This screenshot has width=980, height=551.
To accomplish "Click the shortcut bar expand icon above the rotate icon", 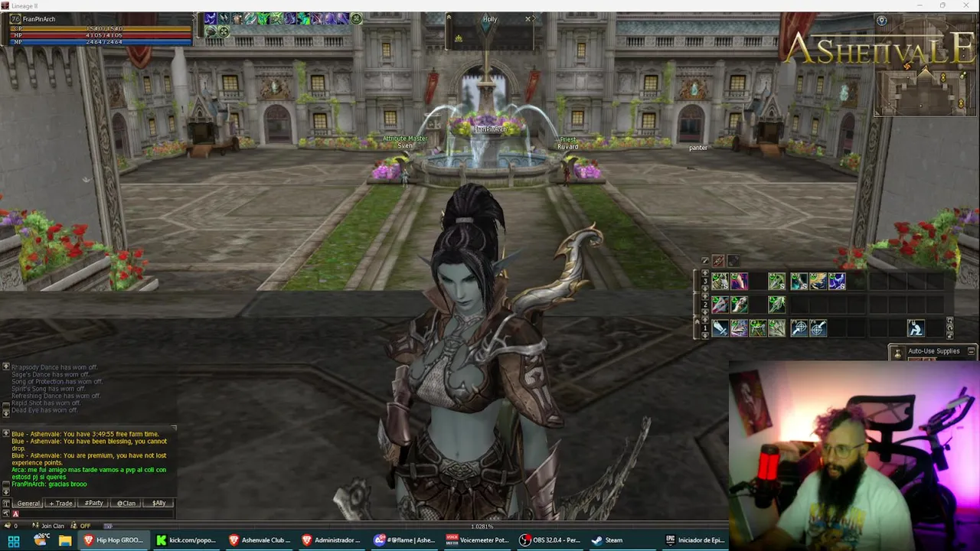I will [950, 320].
